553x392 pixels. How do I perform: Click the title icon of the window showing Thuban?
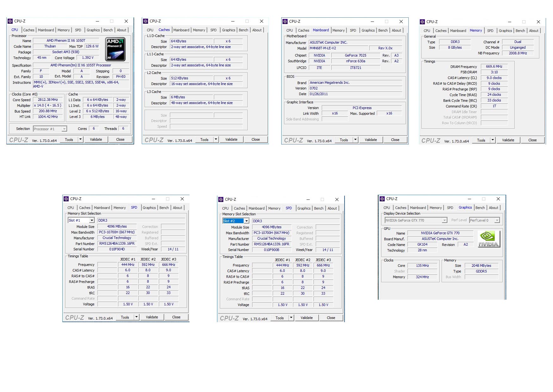[10, 21]
